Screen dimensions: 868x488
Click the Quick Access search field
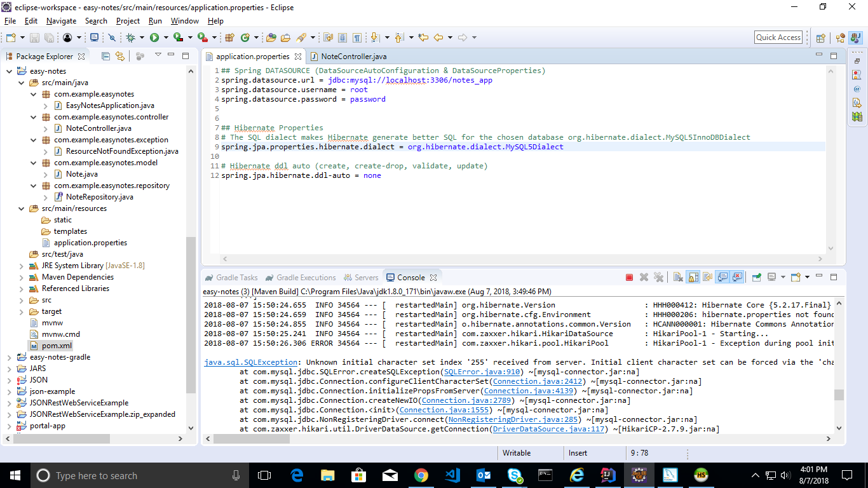coord(778,37)
